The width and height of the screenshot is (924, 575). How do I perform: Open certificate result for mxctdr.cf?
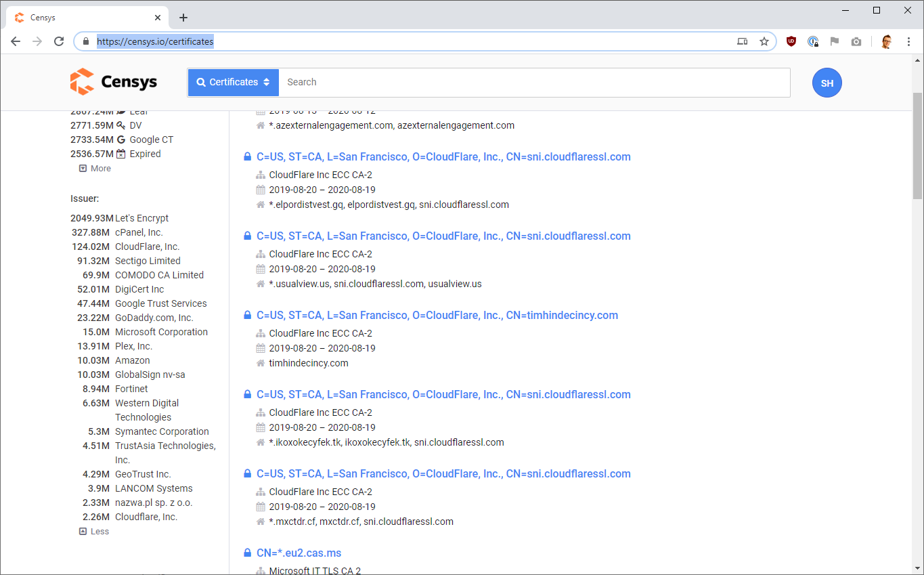pos(443,473)
